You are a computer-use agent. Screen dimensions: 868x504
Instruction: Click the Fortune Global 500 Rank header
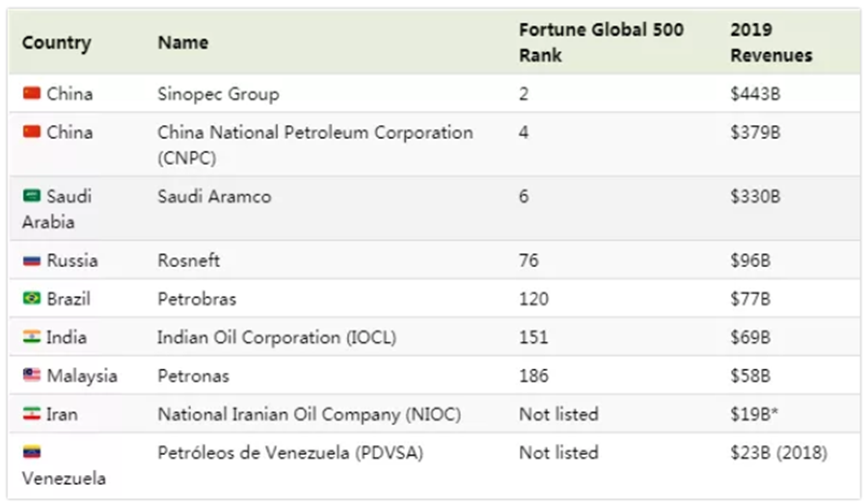(601, 42)
